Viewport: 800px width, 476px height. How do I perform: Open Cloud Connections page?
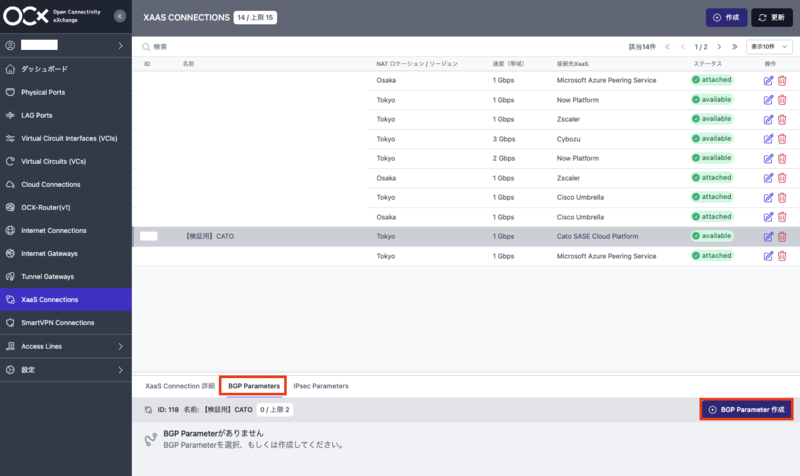(66, 184)
